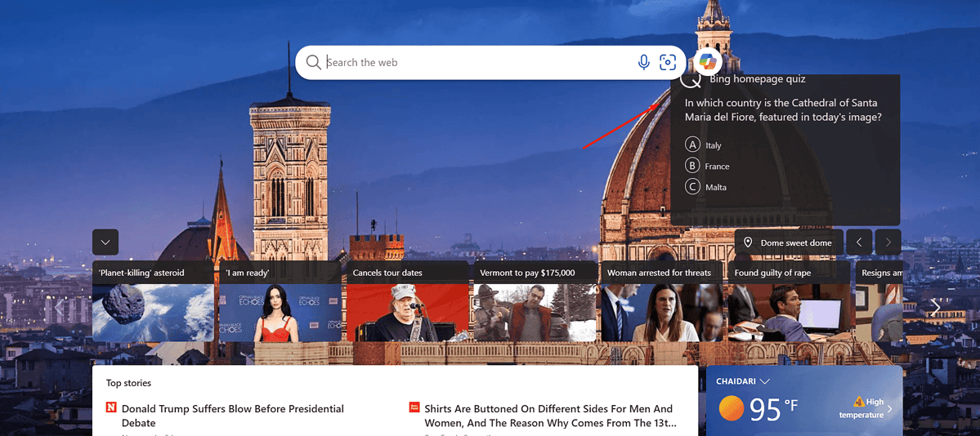
Task: Click the Newsweek source icon
Action: tap(111, 408)
